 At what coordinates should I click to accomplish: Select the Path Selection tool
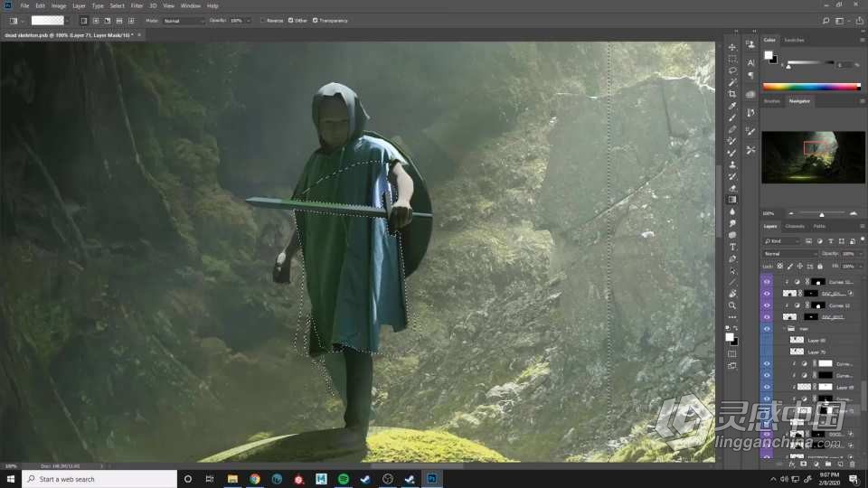click(x=732, y=270)
